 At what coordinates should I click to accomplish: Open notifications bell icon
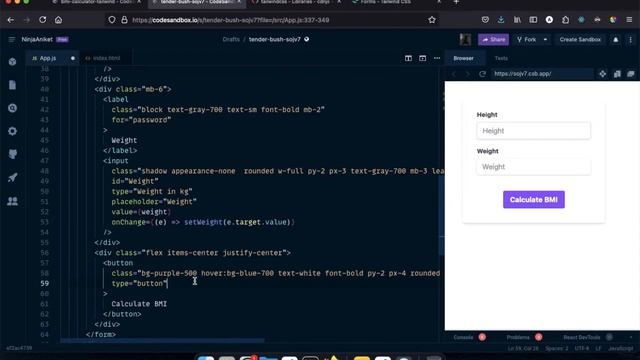click(616, 40)
